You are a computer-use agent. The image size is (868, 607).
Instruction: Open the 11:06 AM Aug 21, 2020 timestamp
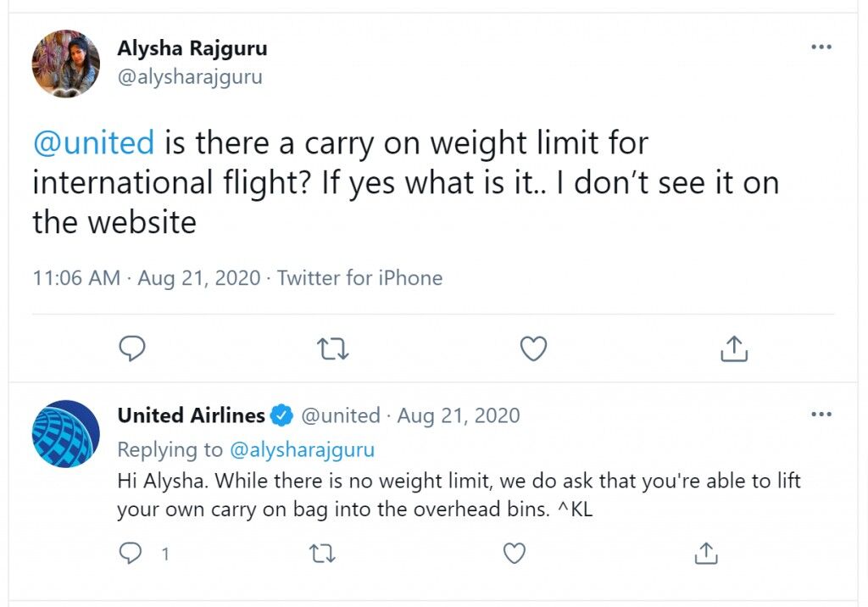(x=146, y=278)
